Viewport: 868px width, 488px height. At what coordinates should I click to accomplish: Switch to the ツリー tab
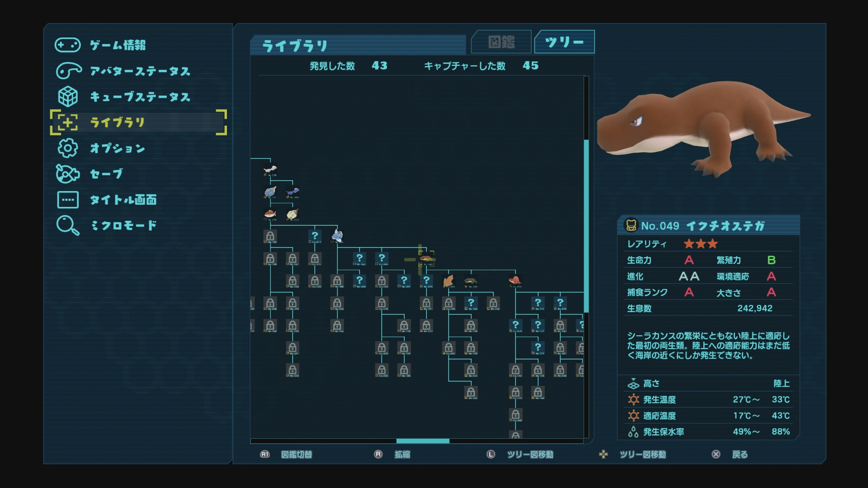[564, 42]
